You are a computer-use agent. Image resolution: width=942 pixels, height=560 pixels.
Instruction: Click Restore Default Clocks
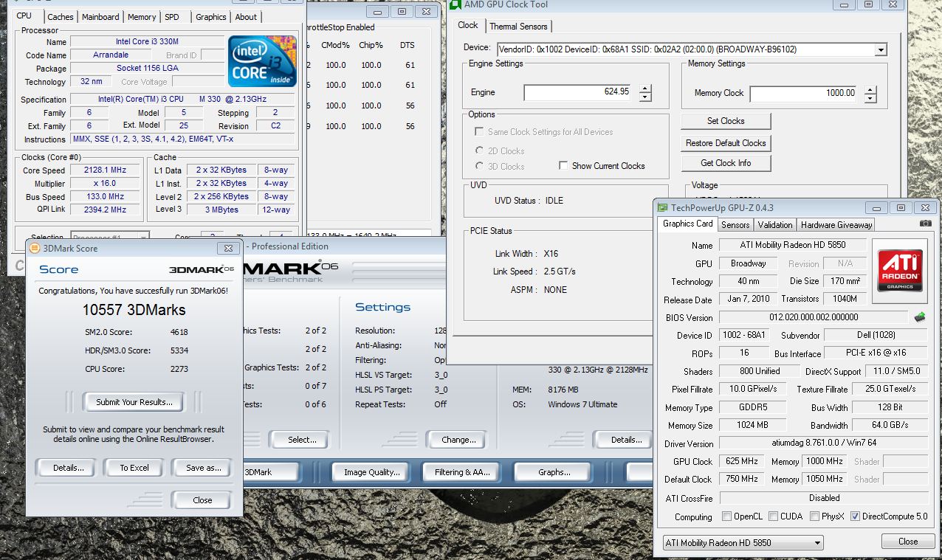point(726,143)
